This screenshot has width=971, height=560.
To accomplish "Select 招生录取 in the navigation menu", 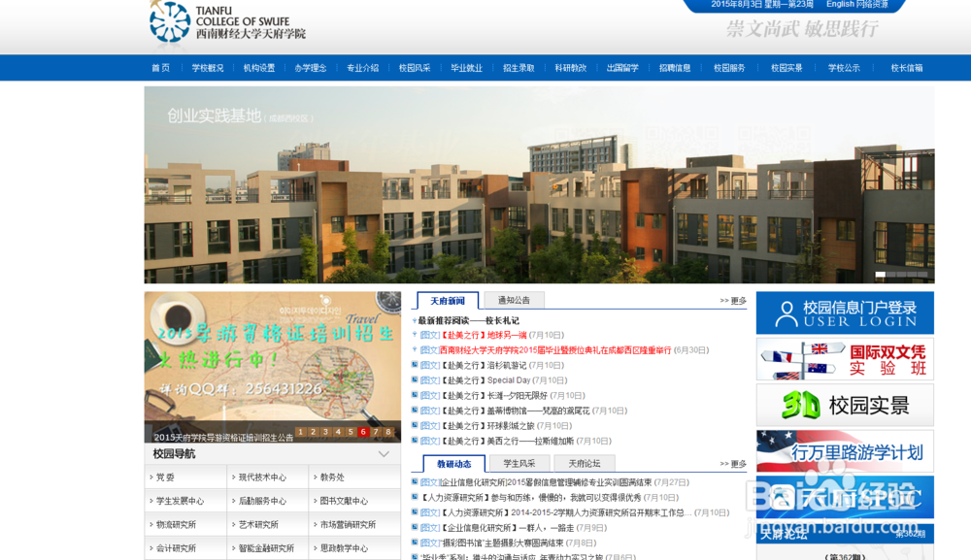I will point(519,68).
